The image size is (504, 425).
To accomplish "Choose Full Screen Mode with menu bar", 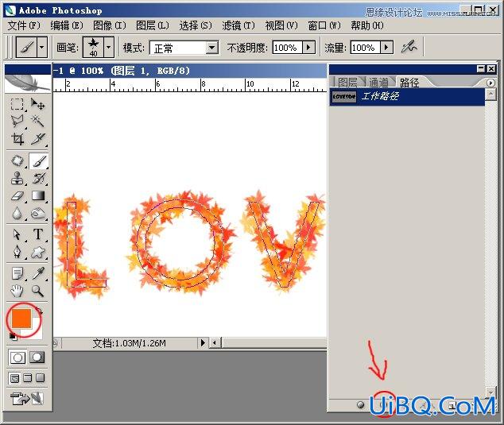I will click(x=28, y=378).
